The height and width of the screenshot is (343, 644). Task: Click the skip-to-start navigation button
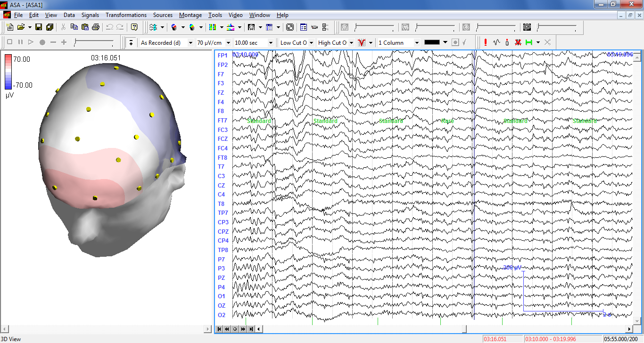(219, 329)
